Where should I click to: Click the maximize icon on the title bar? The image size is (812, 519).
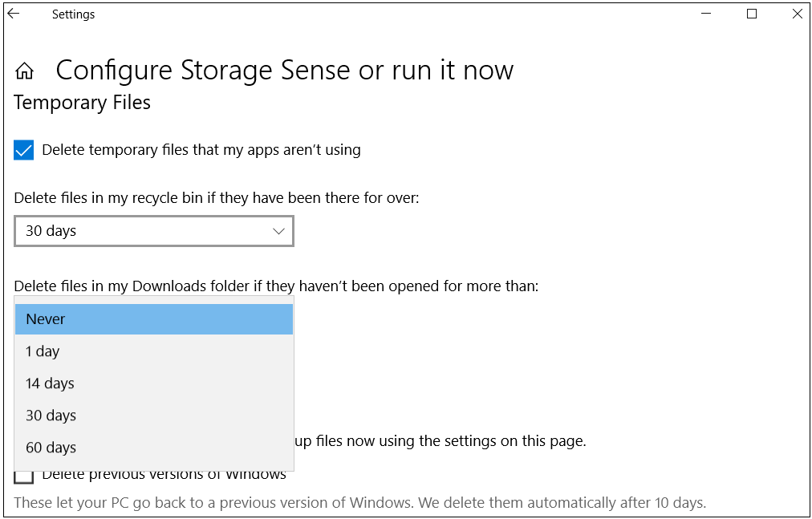point(752,14)
